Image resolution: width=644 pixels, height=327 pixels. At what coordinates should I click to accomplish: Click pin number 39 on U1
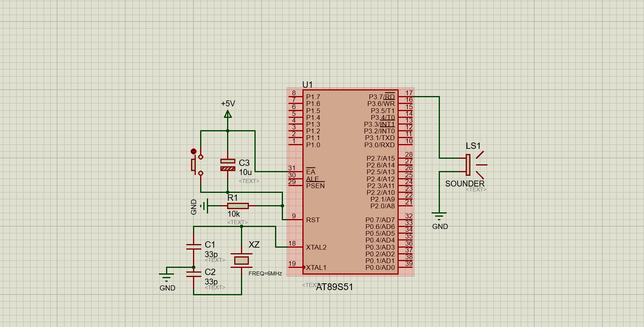coord(409,264)
